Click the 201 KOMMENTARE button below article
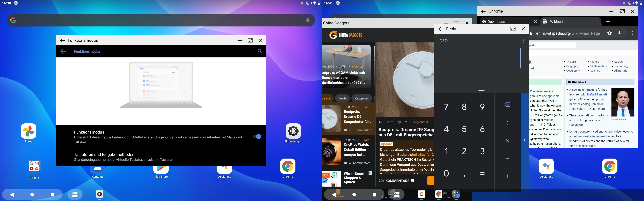The height and width of the screenshot is (201, 644). tap(396, 181)
